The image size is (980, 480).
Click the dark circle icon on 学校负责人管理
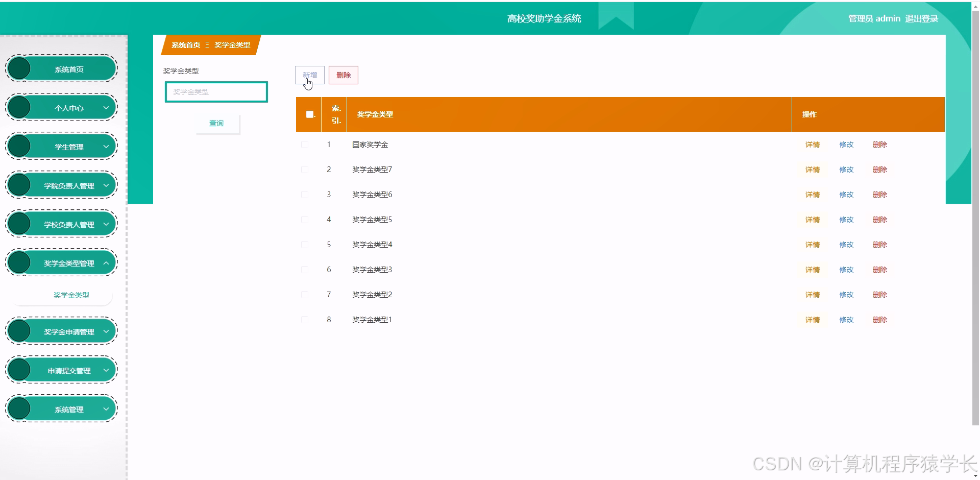(x=19, y=224)
